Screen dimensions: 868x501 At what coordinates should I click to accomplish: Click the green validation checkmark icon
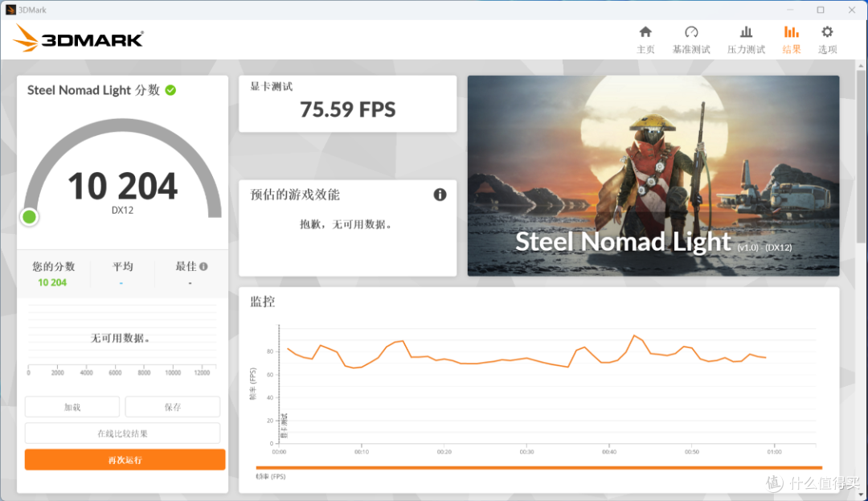(x=170, y=90)
